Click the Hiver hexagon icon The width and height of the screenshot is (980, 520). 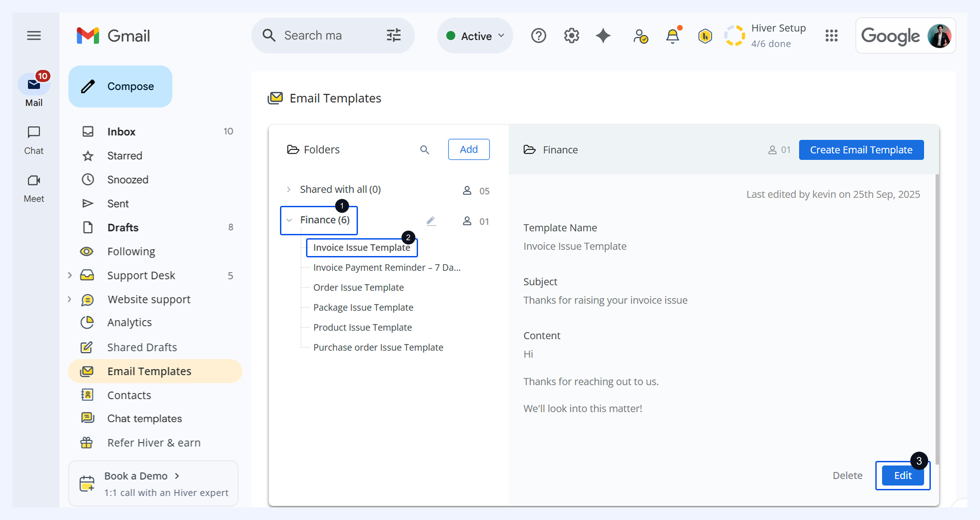click(x=705, y=36)
